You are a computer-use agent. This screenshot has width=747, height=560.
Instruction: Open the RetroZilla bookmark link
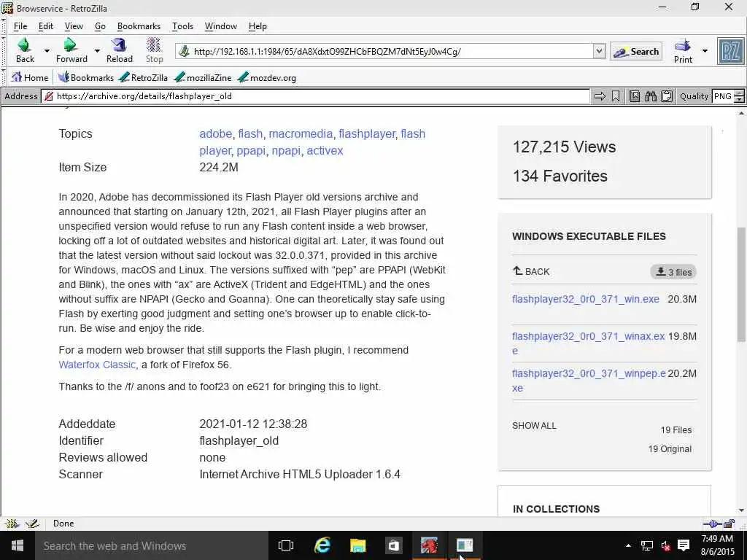(143, 77)
